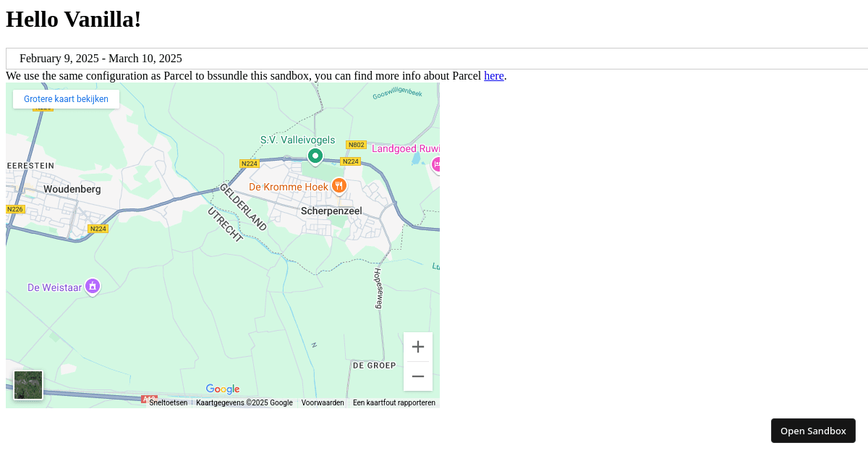Click the GELDERLAND province label
This screenshot has width=868, height=456.
coord(243,207)
